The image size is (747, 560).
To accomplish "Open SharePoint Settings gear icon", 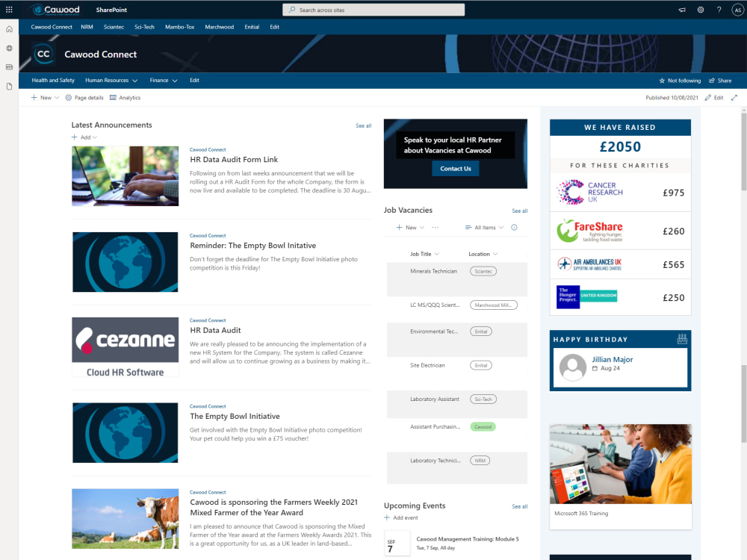I will click(x=700, y=10).
